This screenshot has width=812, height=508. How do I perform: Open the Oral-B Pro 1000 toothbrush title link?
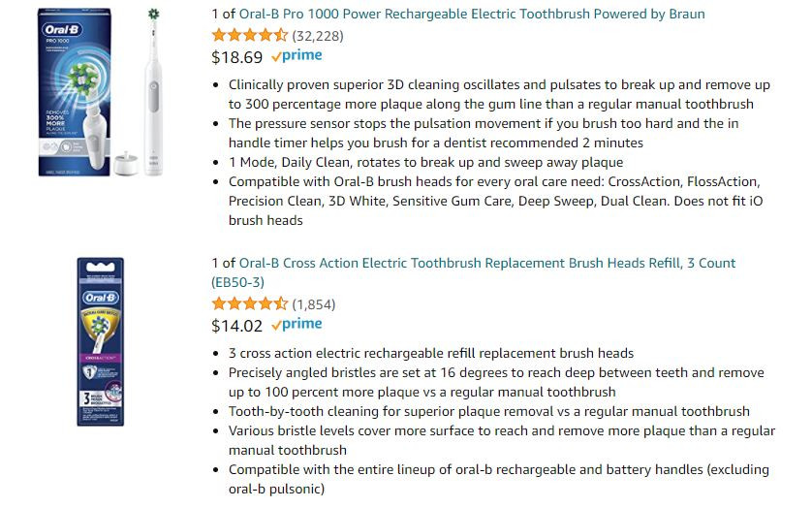click(471, 14)
